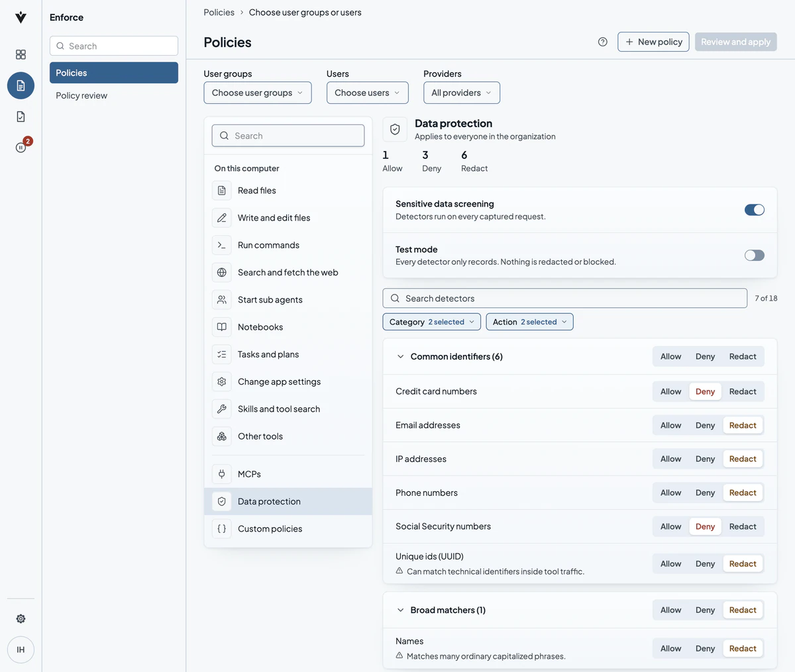Open the dashboard grid icon in sidebar
This screenshot has width=795, height=672.
(x=21, y=54)
